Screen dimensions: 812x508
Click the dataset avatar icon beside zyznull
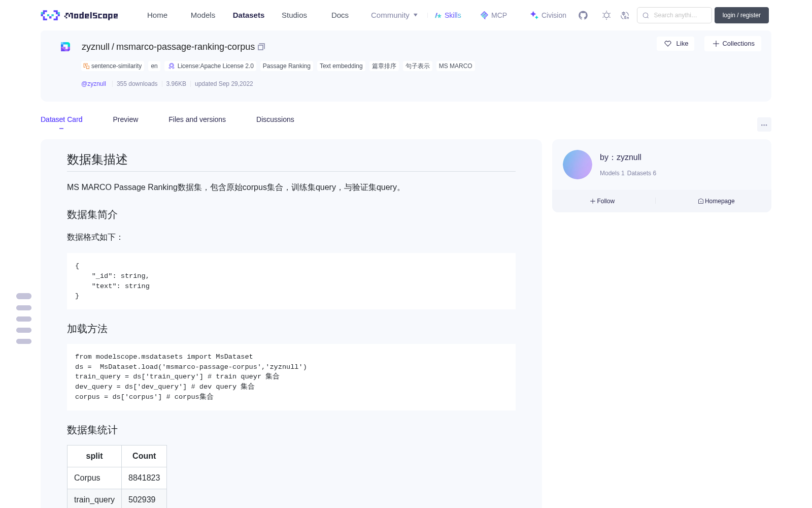click(x=65, y=47)
